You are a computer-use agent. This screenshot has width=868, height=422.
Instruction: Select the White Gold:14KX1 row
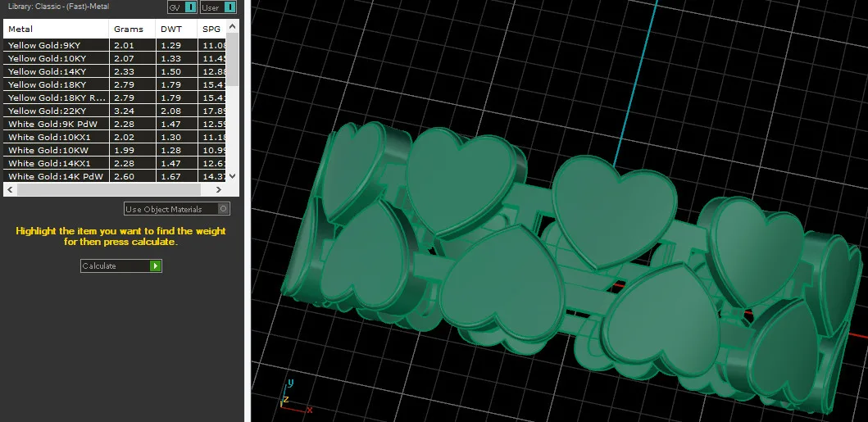click(115, 163)
